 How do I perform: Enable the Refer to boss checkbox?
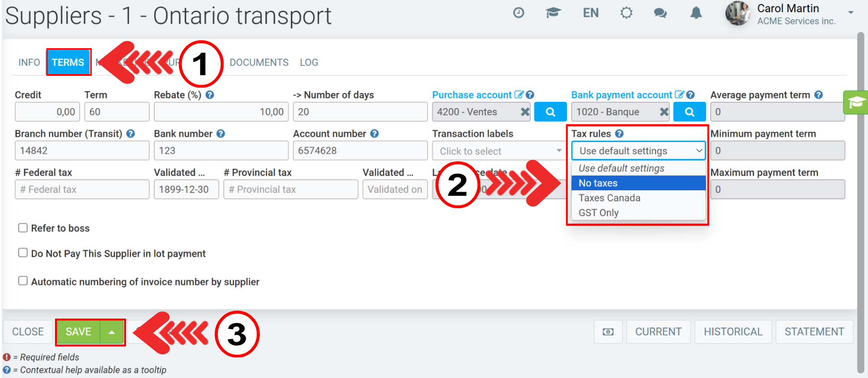click(x=23, y=228)
